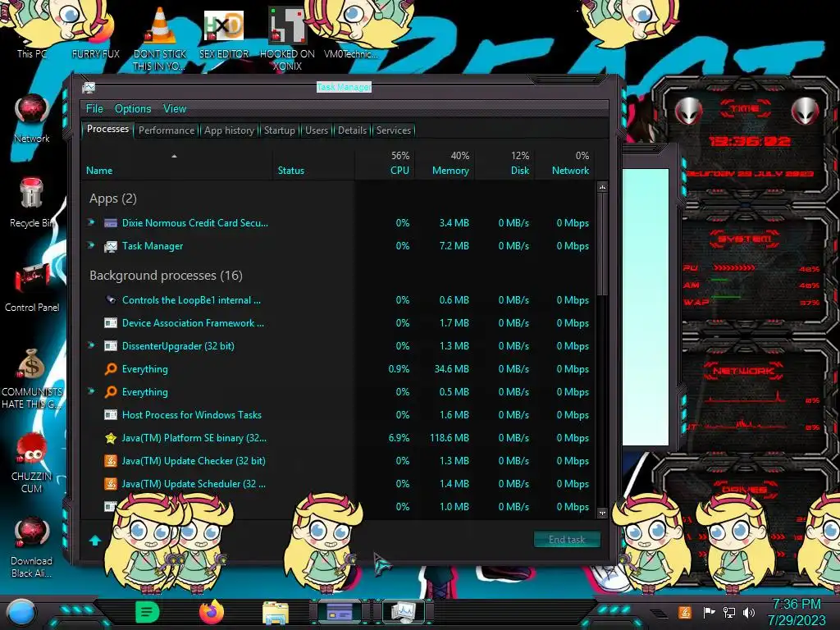Switch to the App history tab
840x630 pixels.
[230, 130]
